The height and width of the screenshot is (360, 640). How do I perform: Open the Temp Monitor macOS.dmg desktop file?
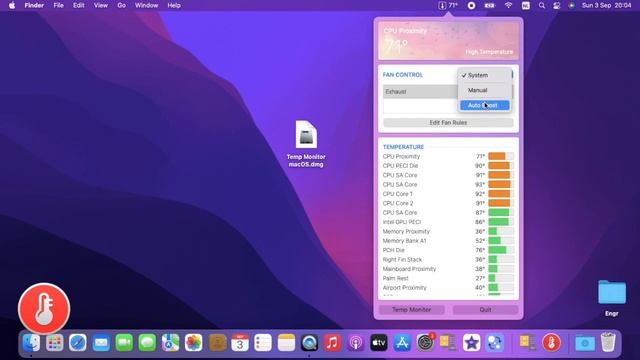306,144
